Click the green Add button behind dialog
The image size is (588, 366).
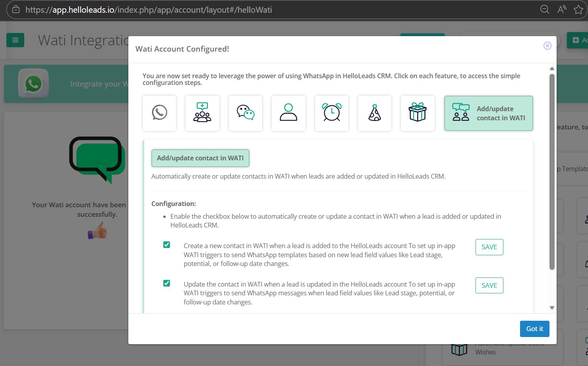(577, 40)
